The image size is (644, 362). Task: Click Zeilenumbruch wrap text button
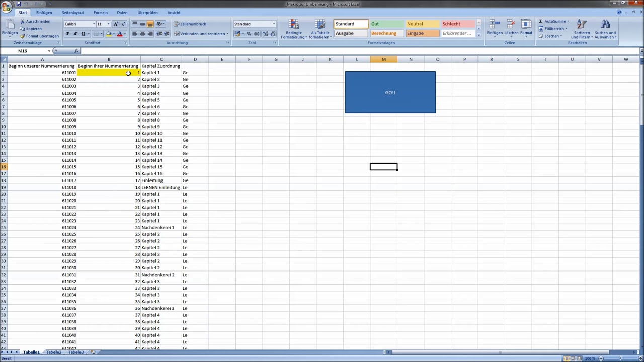pos(190,24)
